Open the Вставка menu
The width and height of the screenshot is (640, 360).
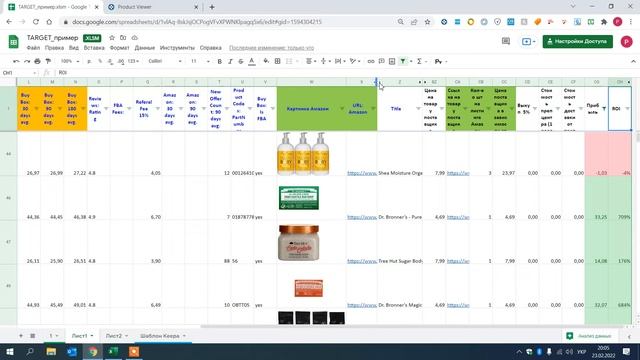tap(94, 48)
